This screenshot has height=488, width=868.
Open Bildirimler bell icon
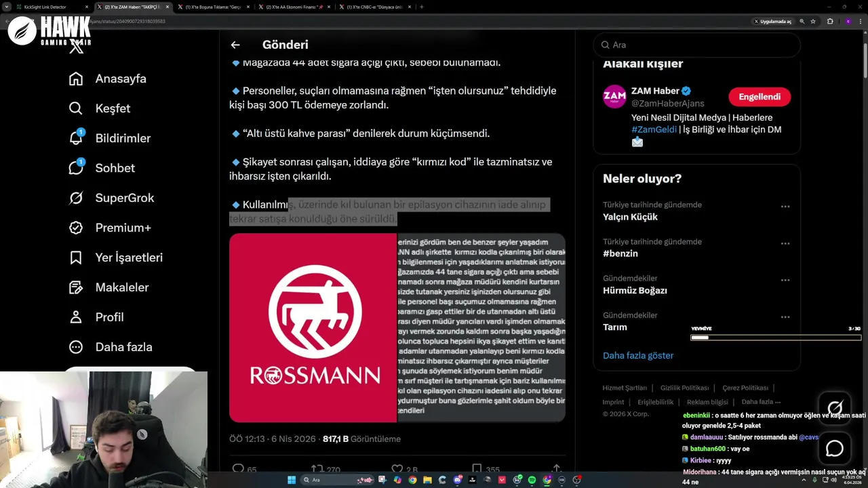(76, 138)
